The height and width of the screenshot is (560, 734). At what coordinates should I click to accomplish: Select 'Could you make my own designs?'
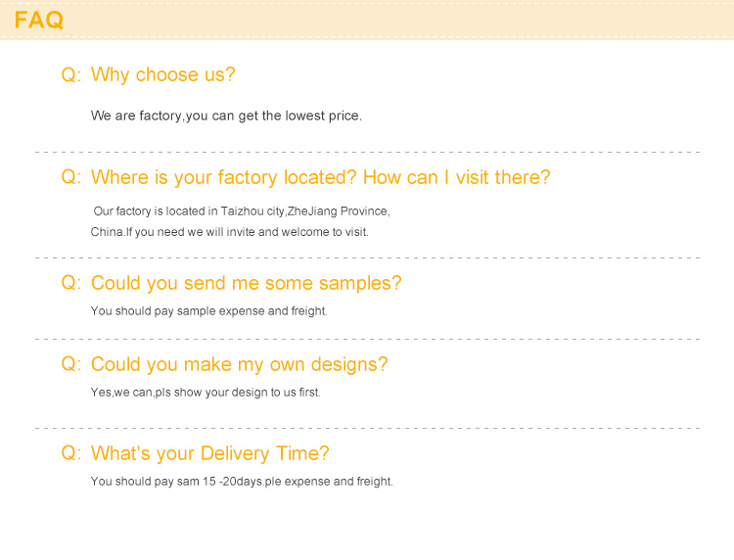[x=239, y=364]
